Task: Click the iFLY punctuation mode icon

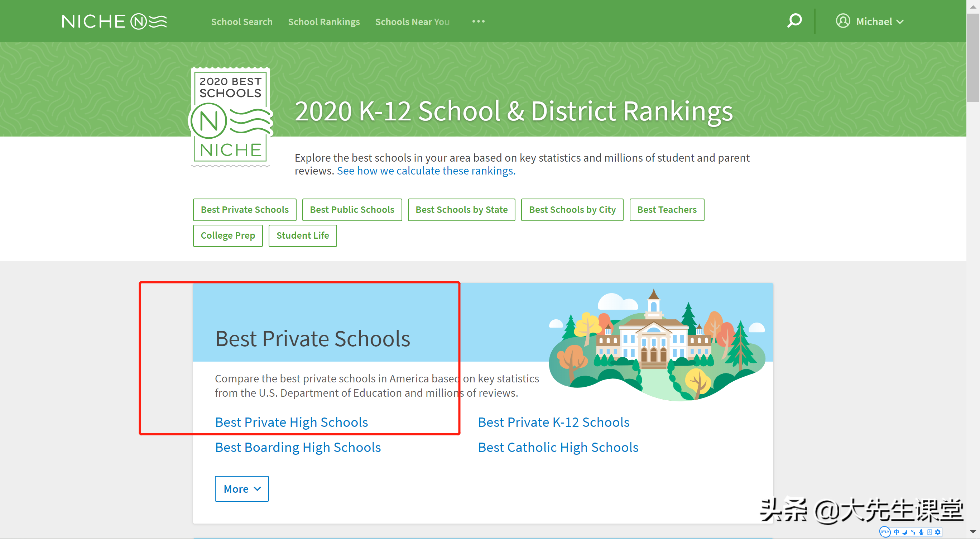Action: click(913, 532)
